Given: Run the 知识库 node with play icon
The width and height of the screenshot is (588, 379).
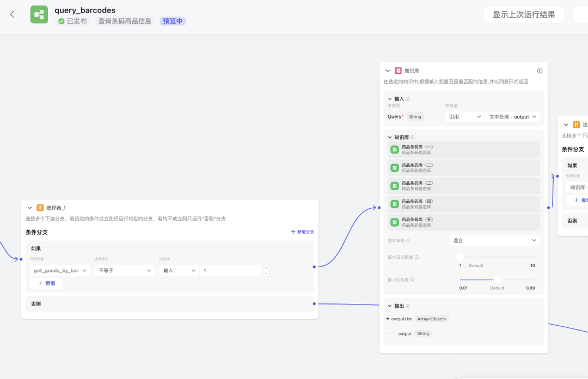Looking at the screenshot, I should click(540, 71).
